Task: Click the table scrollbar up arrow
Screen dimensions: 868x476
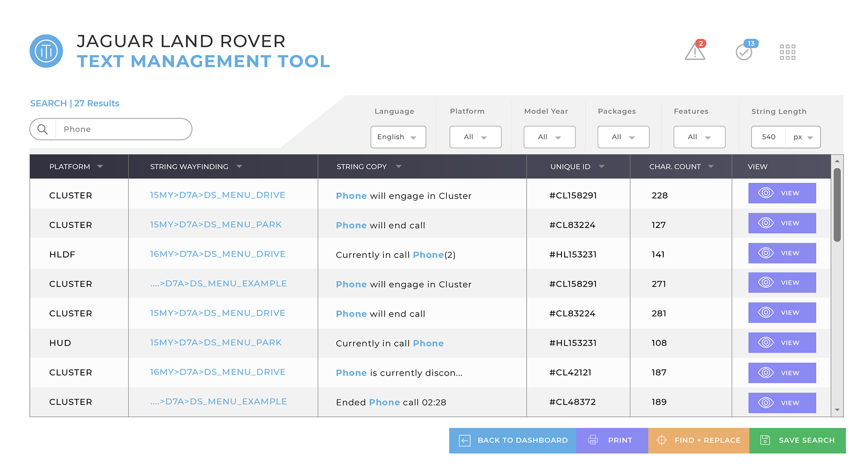Action: coord(837,161)
